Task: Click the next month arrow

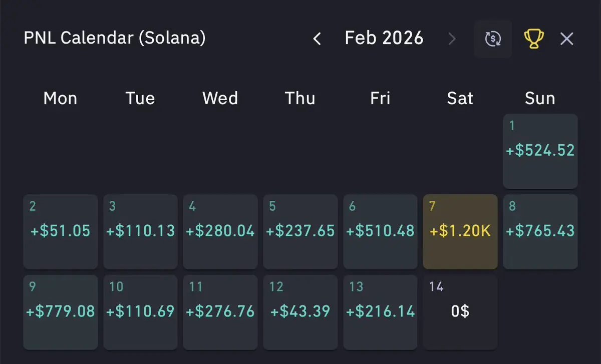Action: tap(452, 39)
